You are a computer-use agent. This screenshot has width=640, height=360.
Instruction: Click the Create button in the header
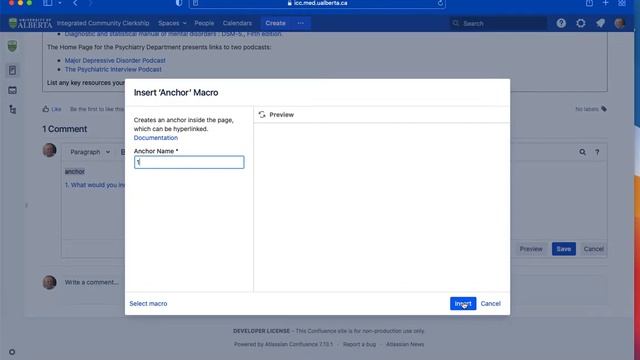point(276,23)
